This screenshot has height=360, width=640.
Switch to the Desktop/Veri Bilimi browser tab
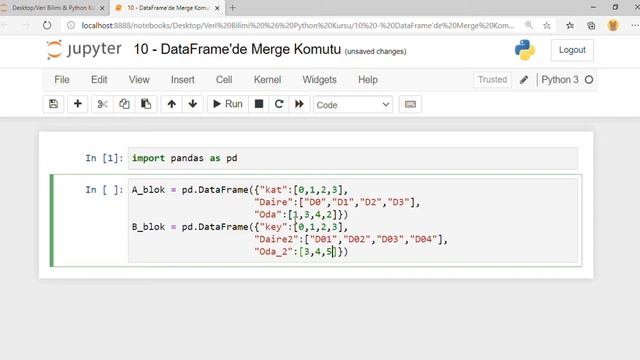pyautogui.click(x=54, y=8)
